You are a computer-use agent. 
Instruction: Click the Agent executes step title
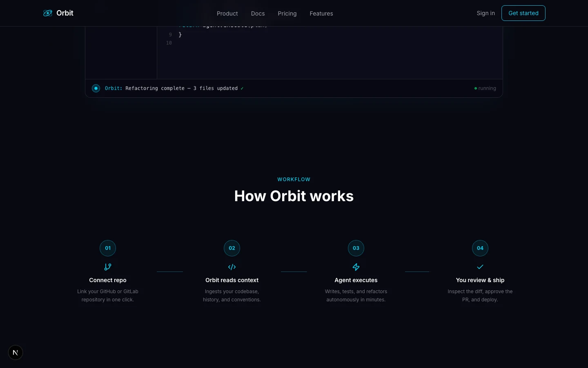coord(356,280)
